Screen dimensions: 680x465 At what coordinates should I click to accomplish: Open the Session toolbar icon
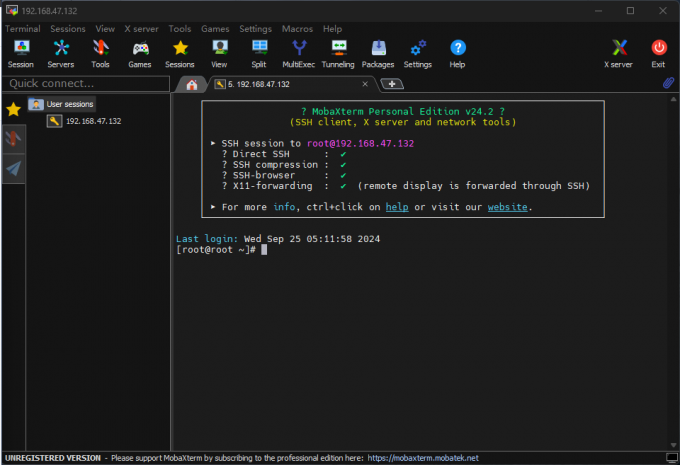click(20, 54)
